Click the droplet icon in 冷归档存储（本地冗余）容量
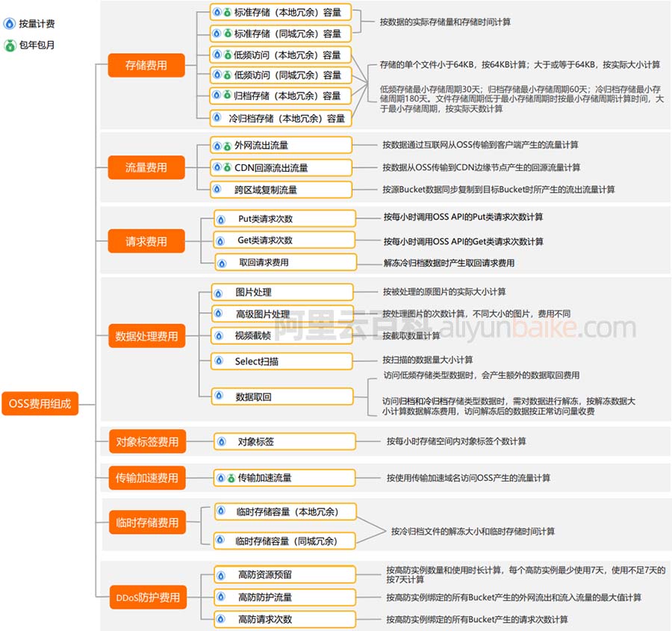672x631 pixels. [x=217, y=117]
